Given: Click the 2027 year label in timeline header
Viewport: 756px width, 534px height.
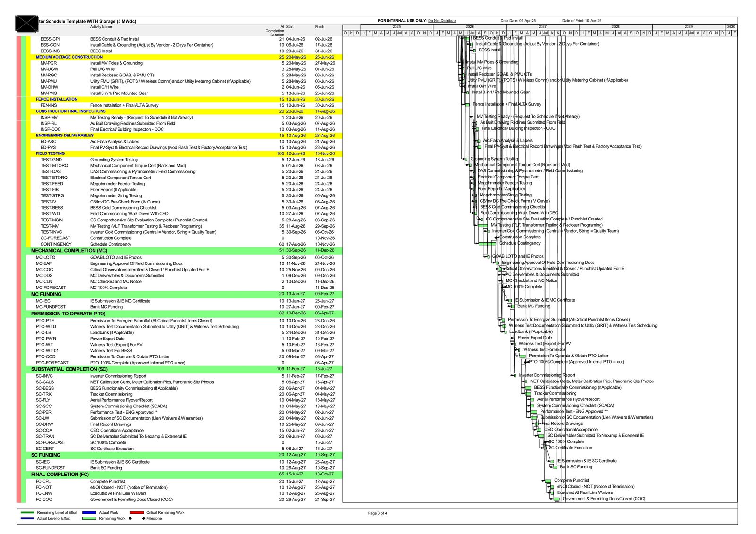Looking at the screenshot, I should click(x=543, y=27).
